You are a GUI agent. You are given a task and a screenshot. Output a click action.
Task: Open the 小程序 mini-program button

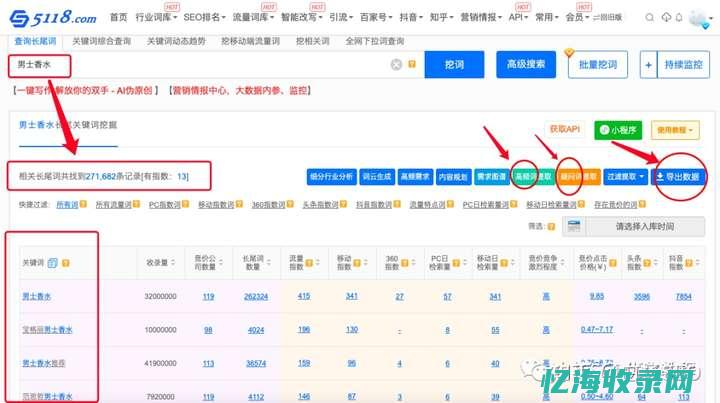[x=618, y=130]
